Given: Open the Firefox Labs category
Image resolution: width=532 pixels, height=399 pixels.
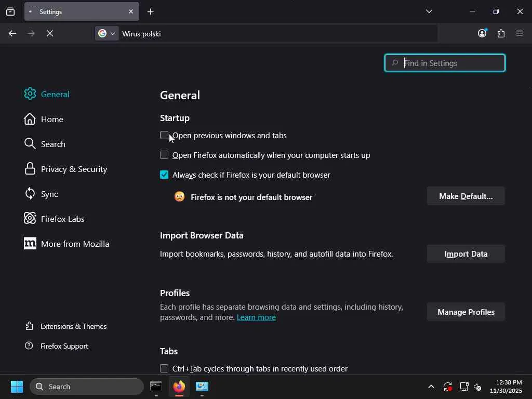Looking at the screenshot, I should pos(54,219).
